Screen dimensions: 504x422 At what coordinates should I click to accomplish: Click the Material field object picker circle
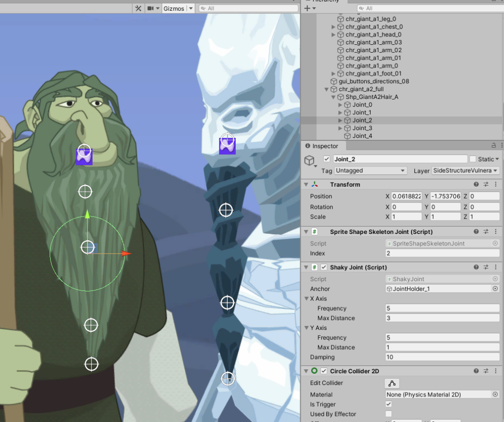[x=495, y=394]
